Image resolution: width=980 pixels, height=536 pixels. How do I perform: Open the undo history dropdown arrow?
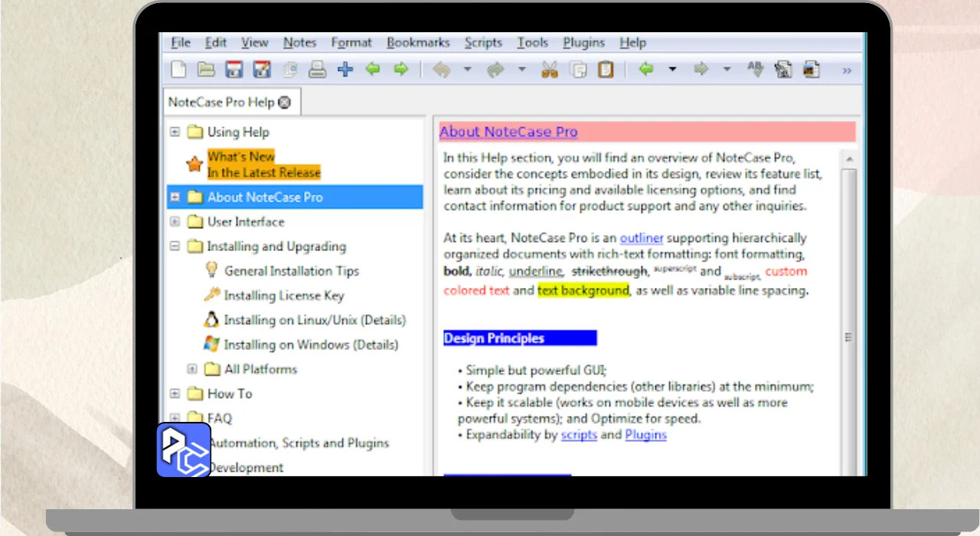(467, 70)
